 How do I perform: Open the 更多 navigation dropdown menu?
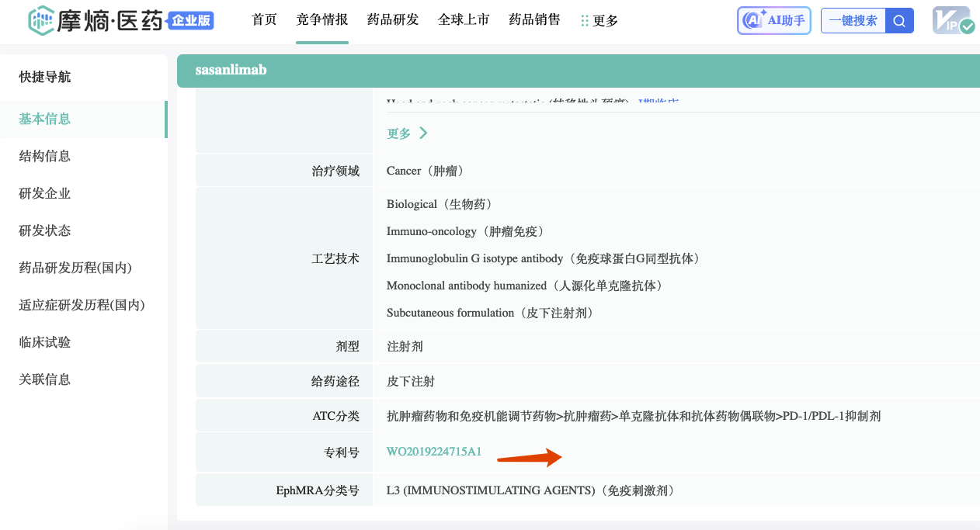(599, 21)
